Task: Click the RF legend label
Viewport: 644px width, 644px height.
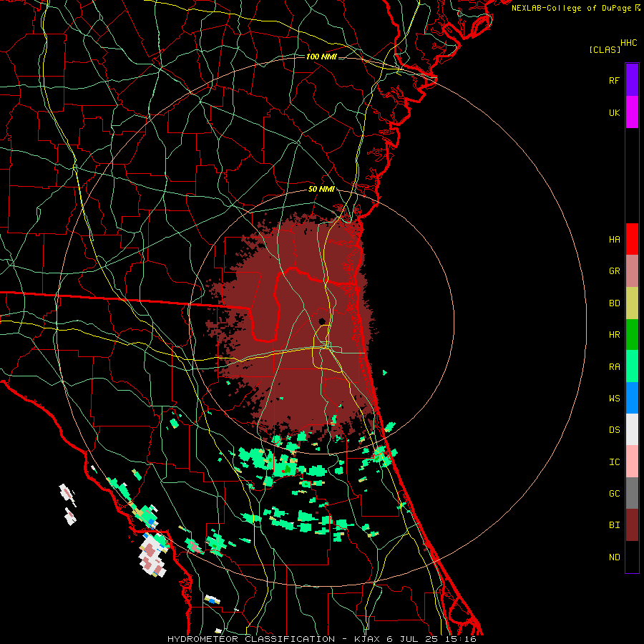Action: 614,80
